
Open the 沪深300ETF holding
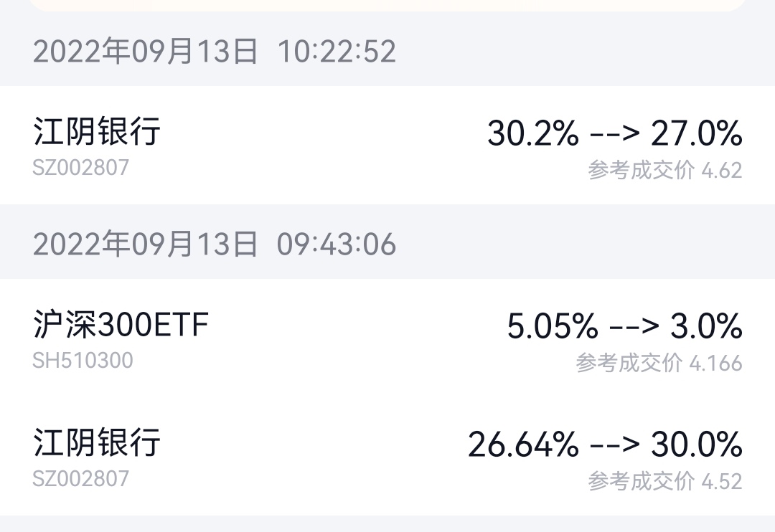(x=121, y=325)
